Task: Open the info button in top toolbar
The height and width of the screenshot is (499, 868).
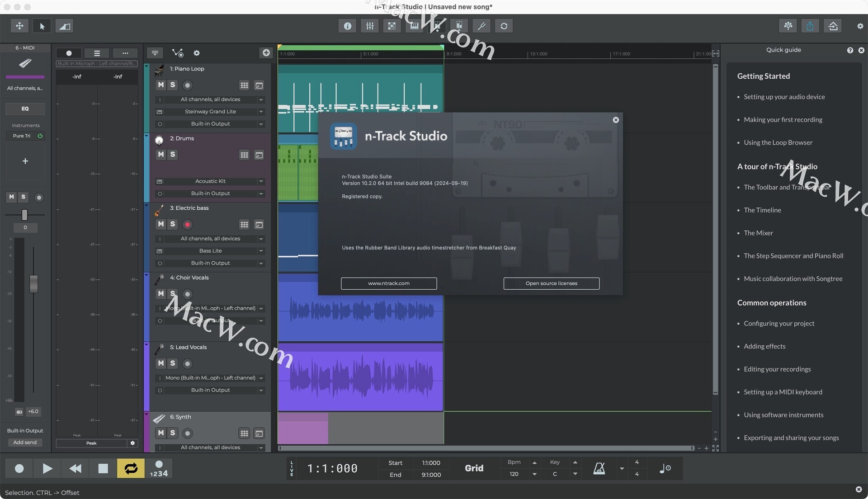Action: 347,26
